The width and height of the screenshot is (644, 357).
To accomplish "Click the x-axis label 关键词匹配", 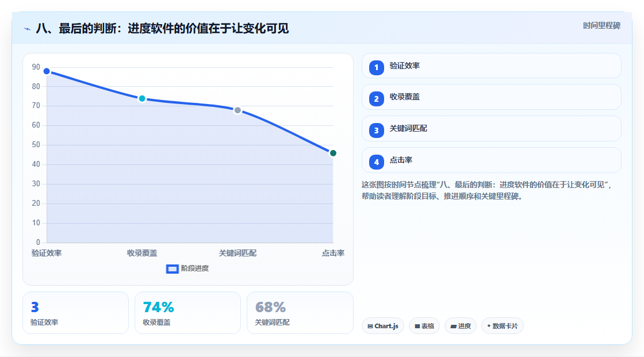I will coord(237,253).
